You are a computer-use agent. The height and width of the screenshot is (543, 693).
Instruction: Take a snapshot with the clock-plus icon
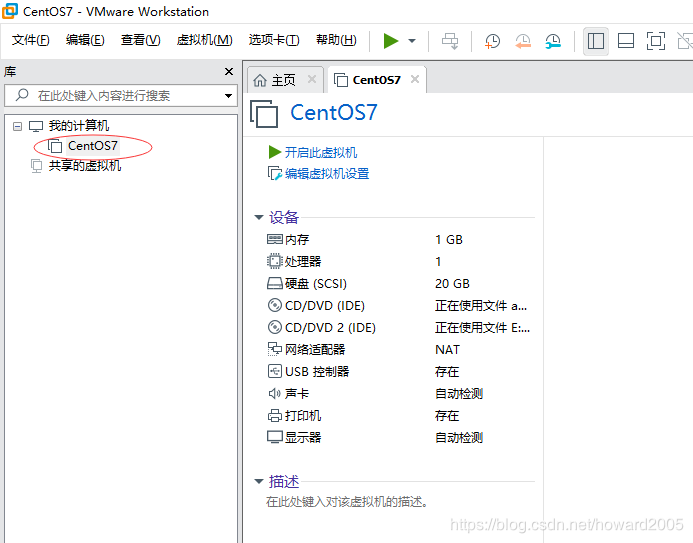pos(492,41)
